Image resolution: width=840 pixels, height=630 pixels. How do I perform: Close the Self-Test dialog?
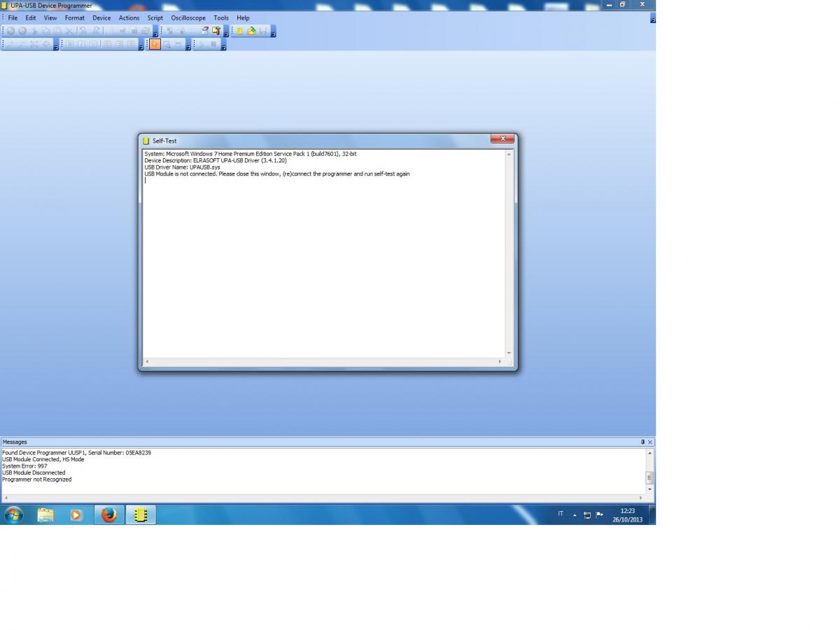[x=503, y=139]
